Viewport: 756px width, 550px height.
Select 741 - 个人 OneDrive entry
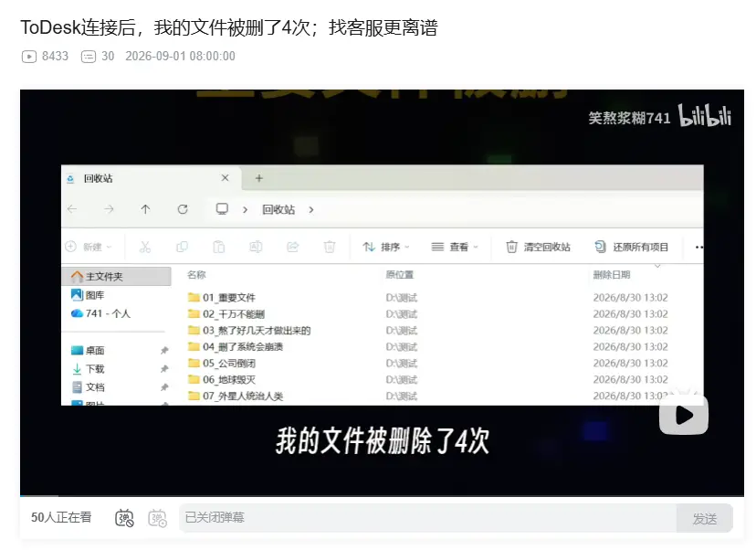100,313
